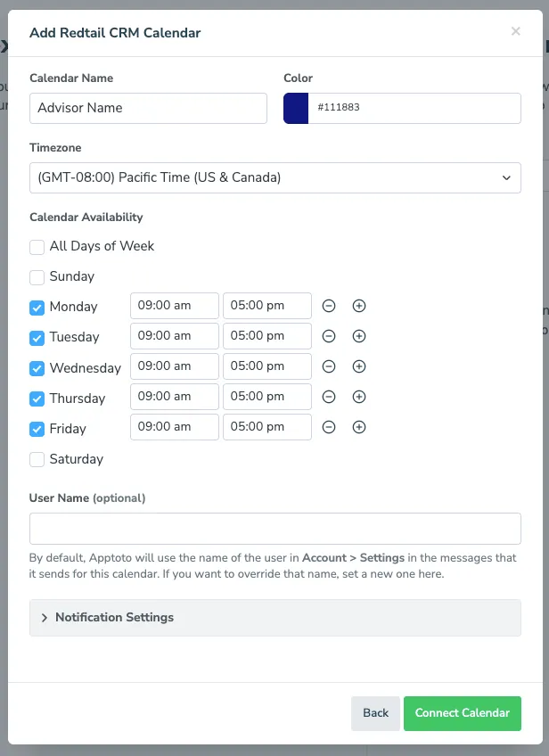The height and width of the screenshot is (756, 549).
Task: Focus the Calendar Name input field
Action: 148,109
